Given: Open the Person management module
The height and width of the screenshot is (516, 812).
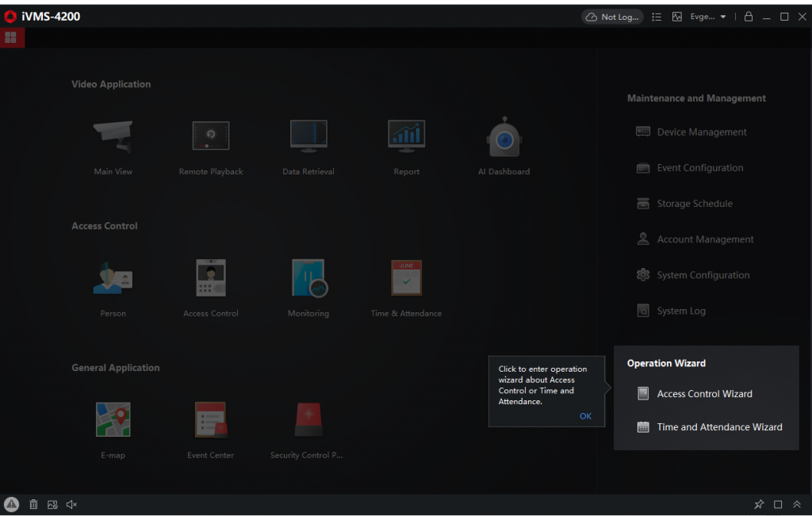Looking at the screenshot, I should pos(113,279).
